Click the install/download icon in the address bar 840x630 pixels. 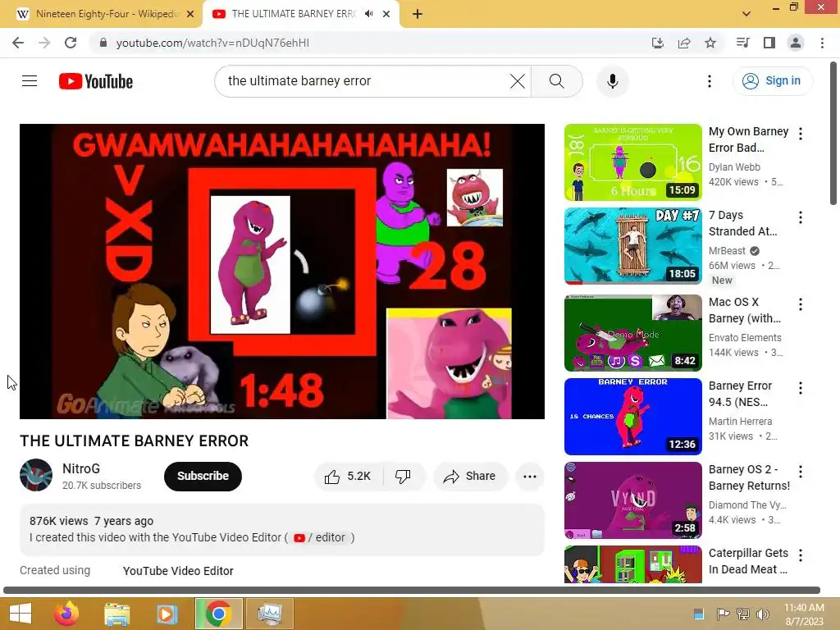658,43
